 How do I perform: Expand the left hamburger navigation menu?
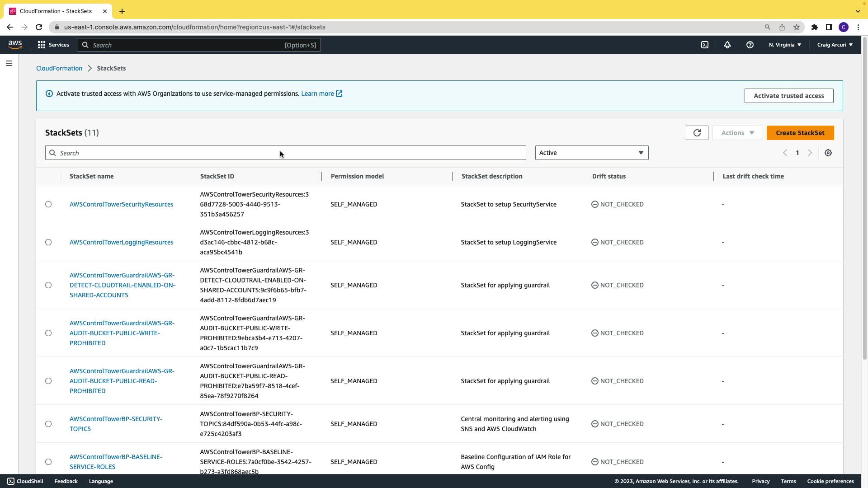click(9, 63)
